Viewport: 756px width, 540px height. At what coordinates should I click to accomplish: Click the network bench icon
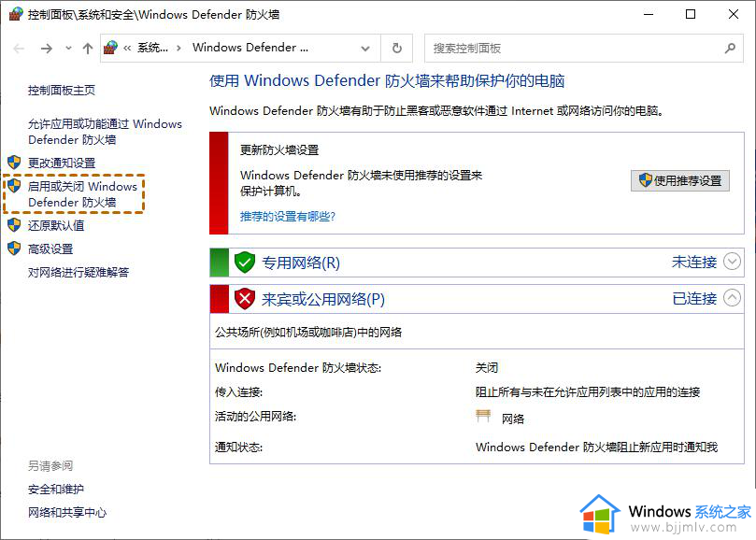pos(483,416)
